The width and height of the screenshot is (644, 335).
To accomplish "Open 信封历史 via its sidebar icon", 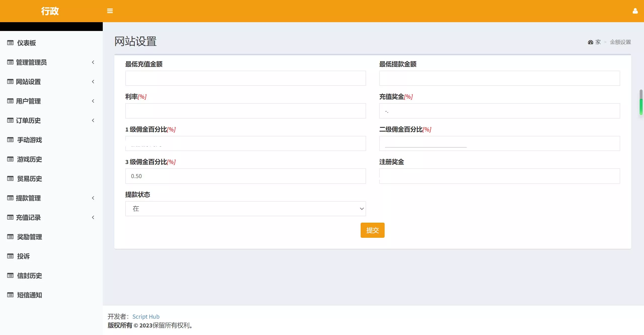I will [x=10, y=276].
